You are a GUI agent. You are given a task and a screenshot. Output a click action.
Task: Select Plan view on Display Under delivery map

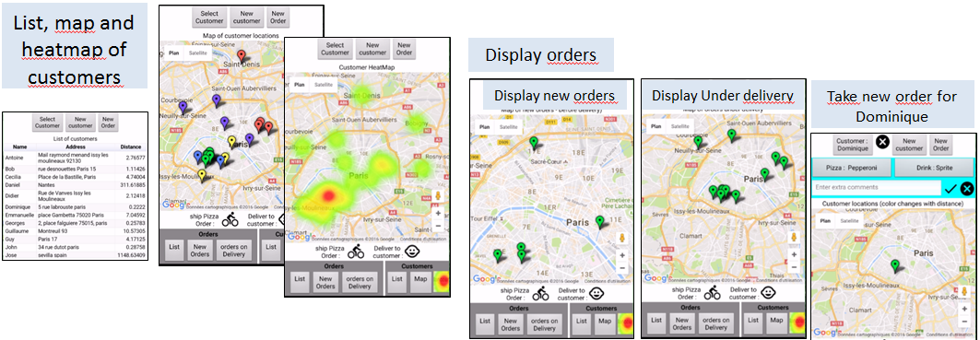click(x=657, y=126)
